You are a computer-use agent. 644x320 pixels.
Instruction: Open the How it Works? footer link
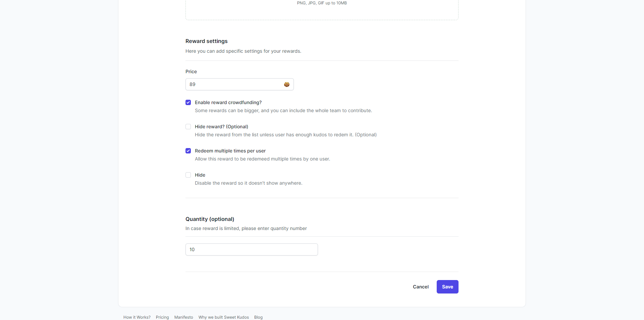[137, 317]
